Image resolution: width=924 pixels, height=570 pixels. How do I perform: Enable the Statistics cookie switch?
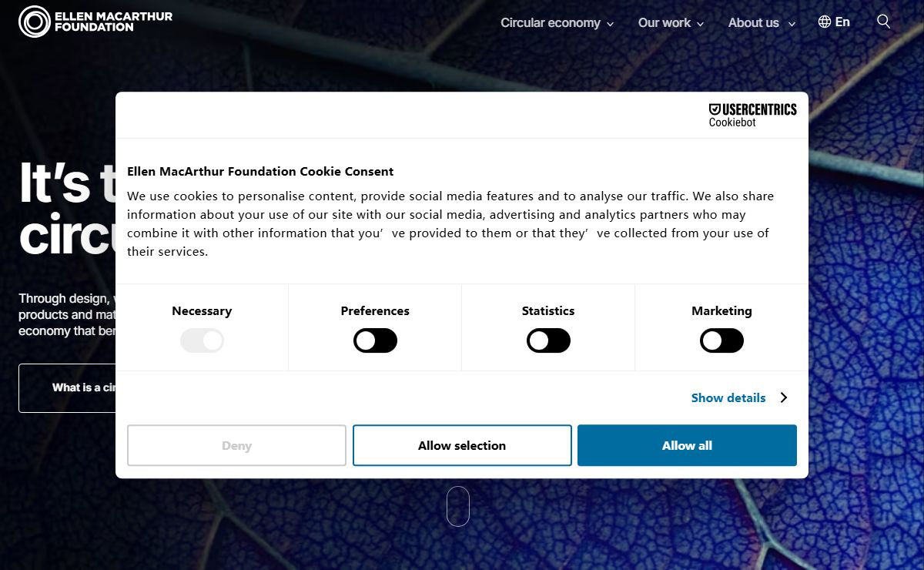548,340
